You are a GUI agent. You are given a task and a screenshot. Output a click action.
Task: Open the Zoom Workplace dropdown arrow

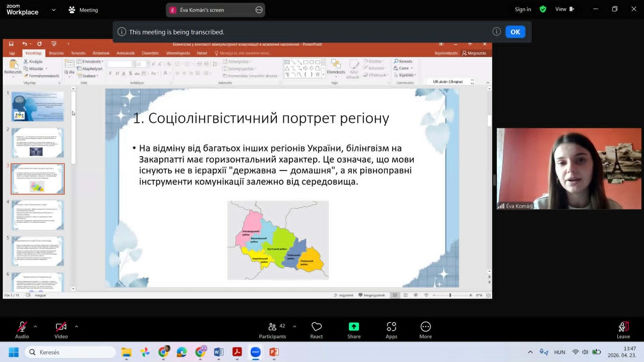(x=54, y=10)
